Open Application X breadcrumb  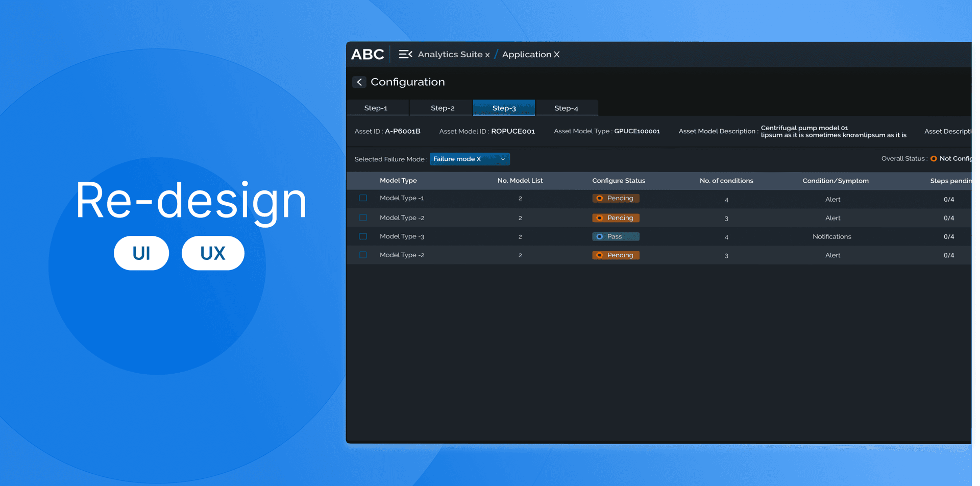(531, 54)
